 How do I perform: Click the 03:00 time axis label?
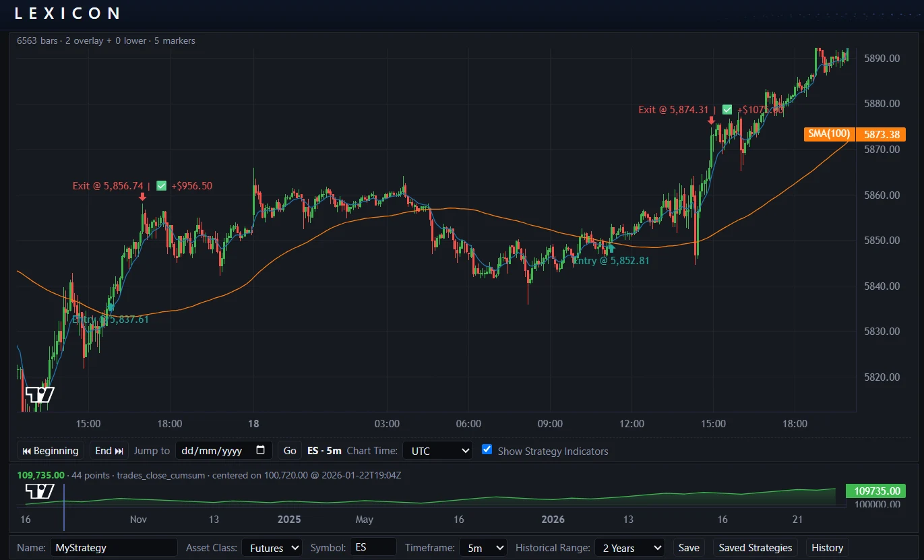click(x=387, y=424)
